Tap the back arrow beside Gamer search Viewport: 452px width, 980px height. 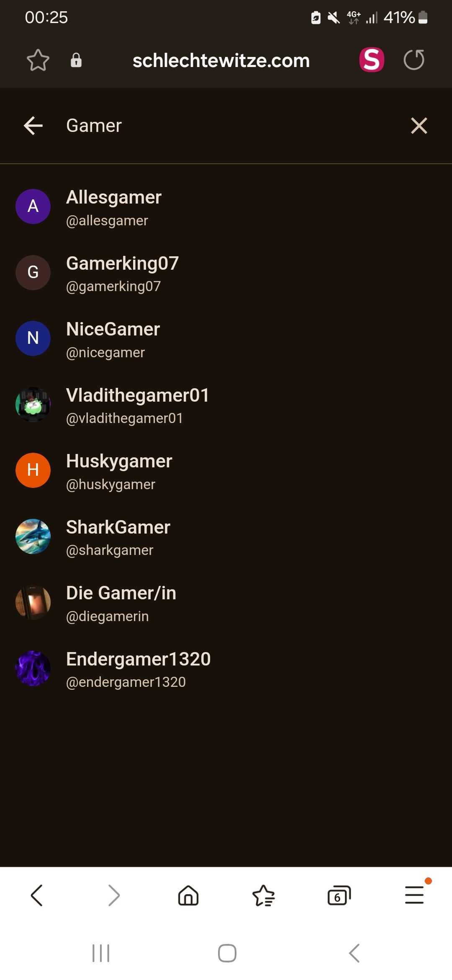33,126
